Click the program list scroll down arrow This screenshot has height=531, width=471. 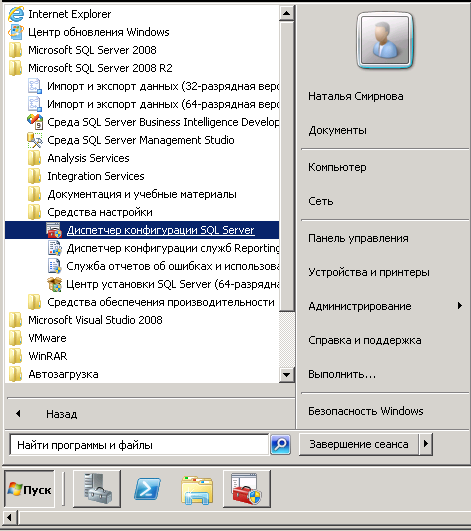tap(286, 375)
